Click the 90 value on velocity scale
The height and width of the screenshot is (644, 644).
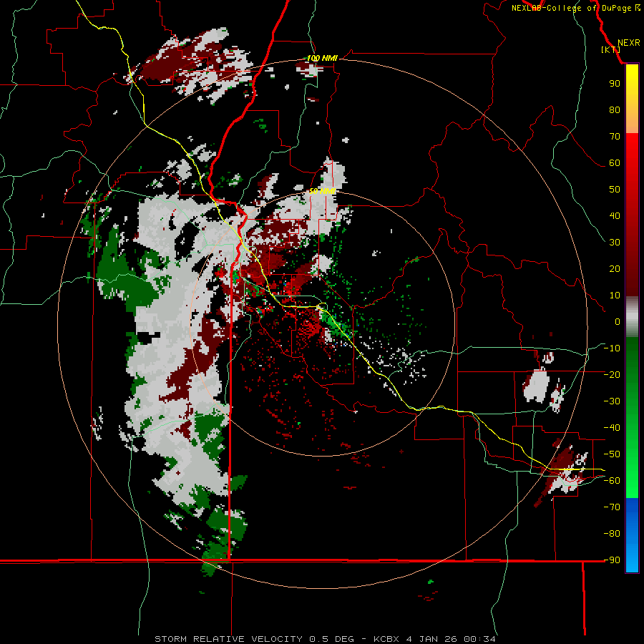tap(615, 84)
